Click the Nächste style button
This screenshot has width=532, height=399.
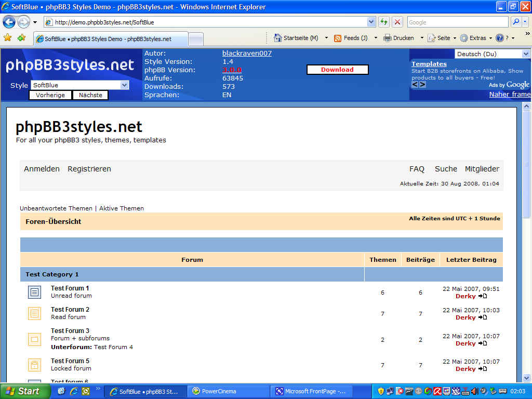(x=90, y=95)
